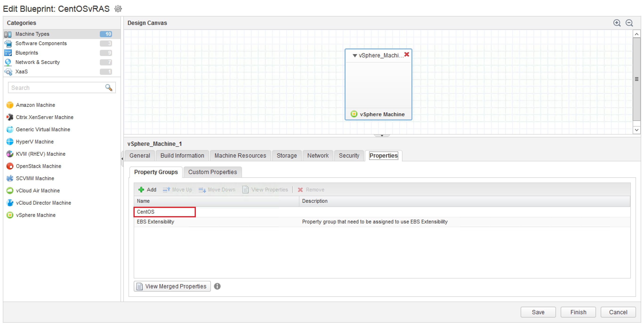Viewport: 644px width, 326px height.
Task: Collapse the design canvas splitter arrow
Action: (x=382, y=136)
